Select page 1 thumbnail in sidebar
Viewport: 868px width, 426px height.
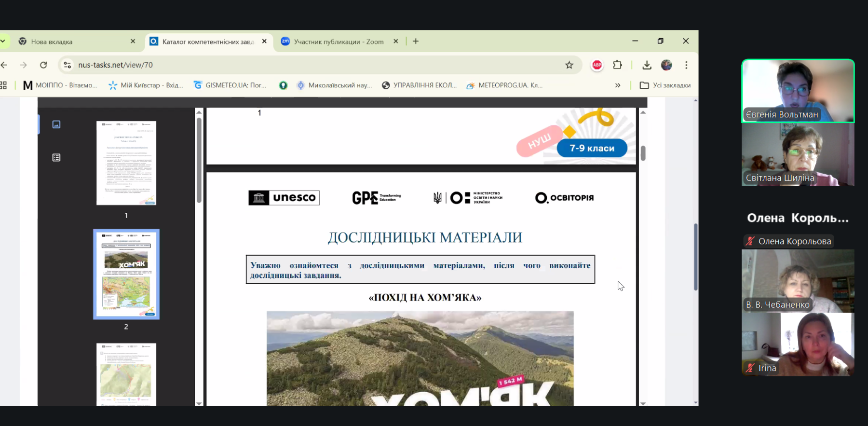click(126, 163)
